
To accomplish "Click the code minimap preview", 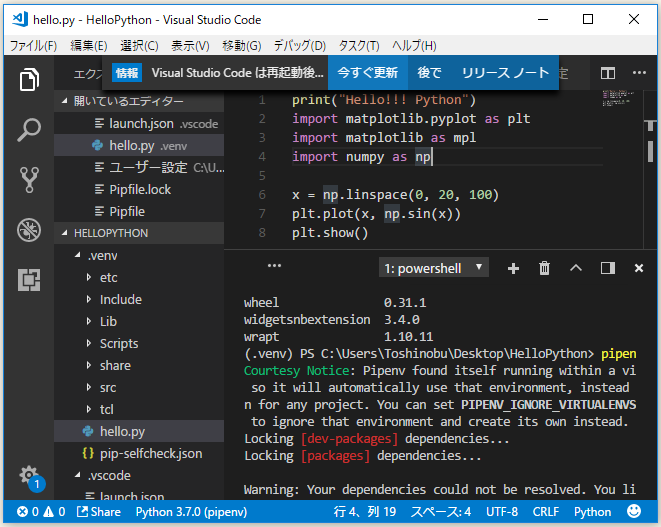I will click(618, 97).
